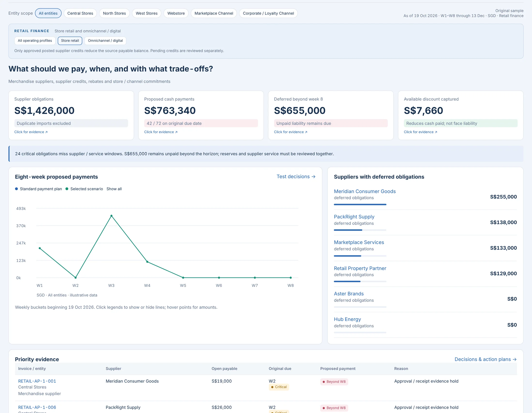
Task: Click the 42 / 72 on original due date tag
Action: (x=201, y=123)
